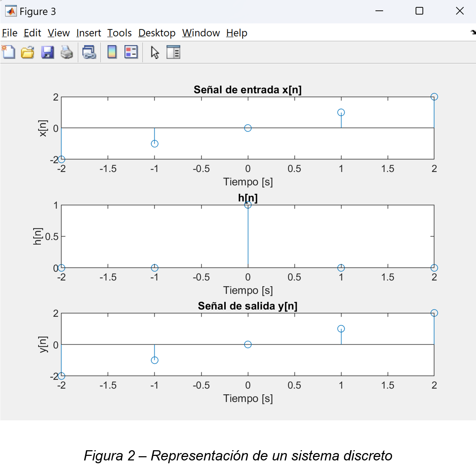Select the h[n] impulse marker at time 0
Screen dimensions: 476x471
click(248, 205)
